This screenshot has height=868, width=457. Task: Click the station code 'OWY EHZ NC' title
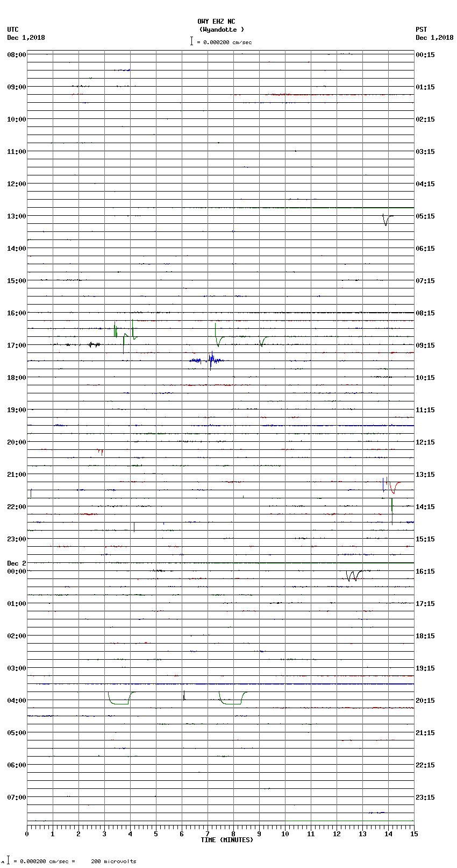coord(216,22)
